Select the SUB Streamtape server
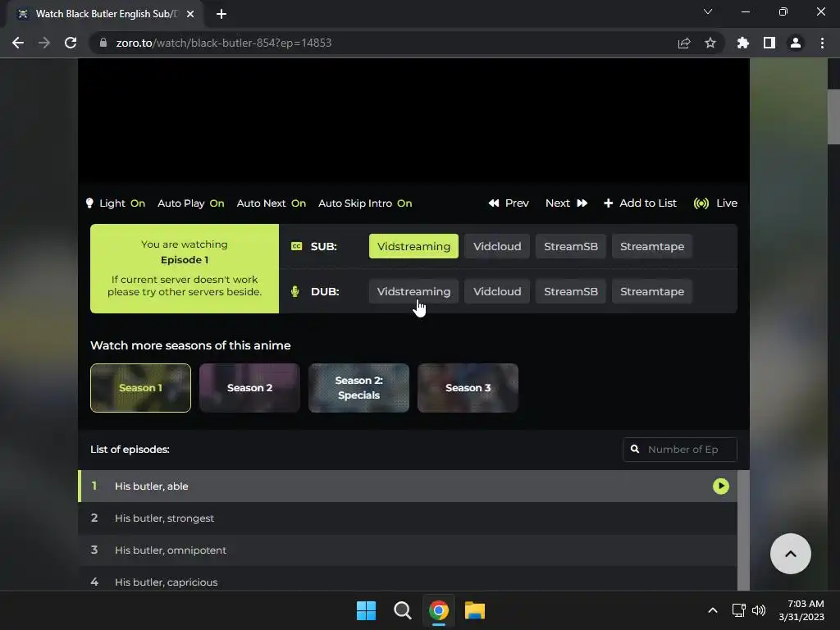The image size is (840, 630). 652,246
